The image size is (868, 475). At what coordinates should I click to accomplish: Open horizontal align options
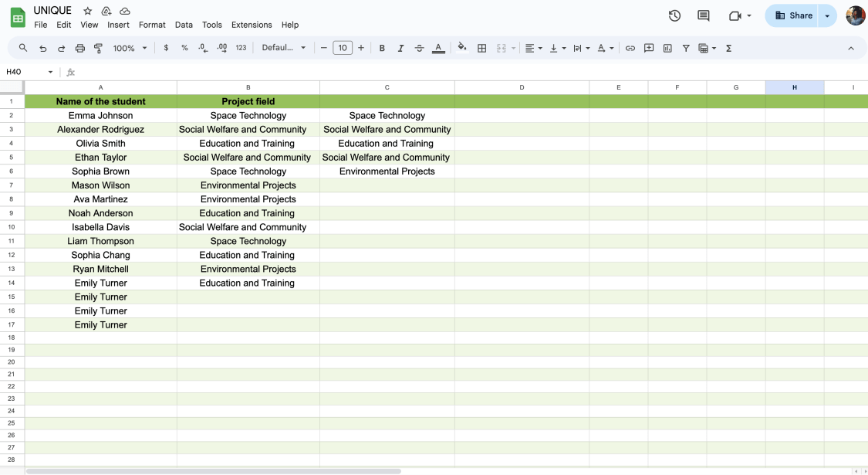pos(533,48)
